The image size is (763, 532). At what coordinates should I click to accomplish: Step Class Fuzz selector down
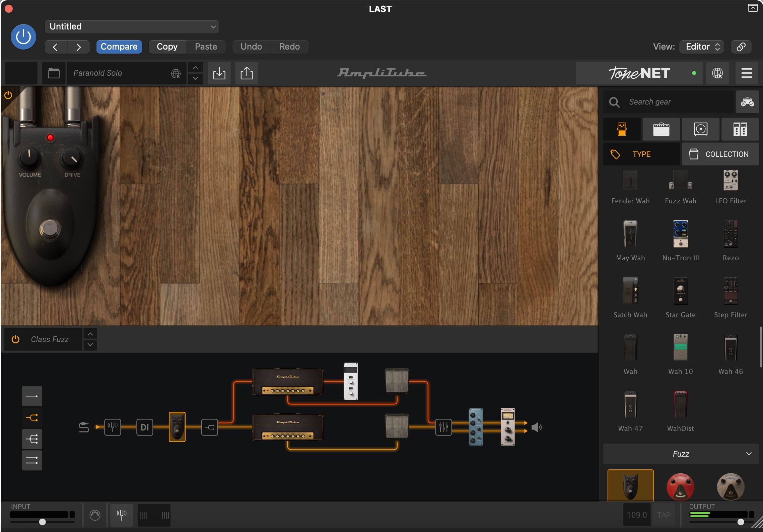pyautogui.click(x=90, y=345)
